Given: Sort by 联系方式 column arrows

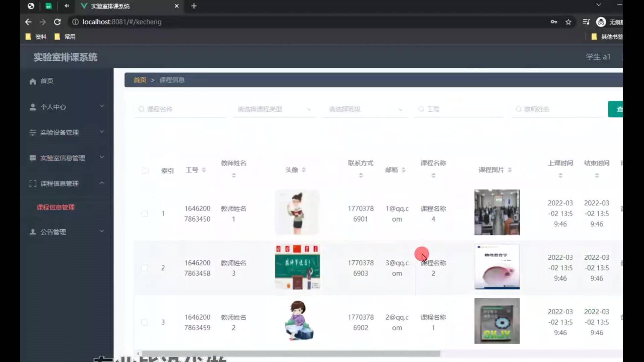Looking at the screenshot, I should point(361,175).
